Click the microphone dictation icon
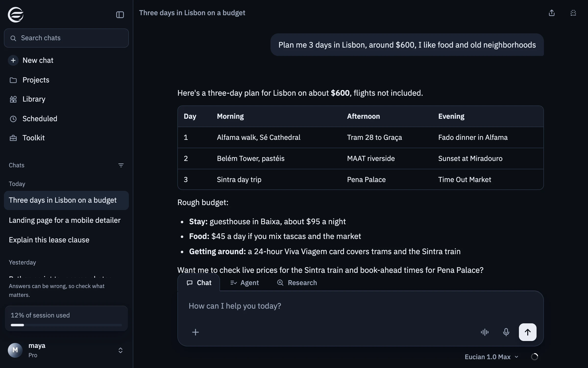 pyautogui.click(x=506, y=332)
